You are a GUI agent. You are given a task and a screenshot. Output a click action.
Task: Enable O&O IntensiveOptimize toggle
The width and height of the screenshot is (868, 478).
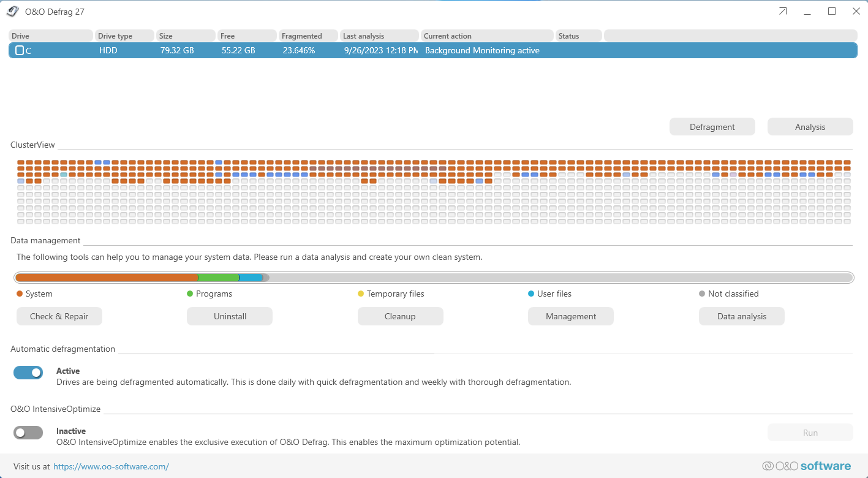(x=28, y=433)
